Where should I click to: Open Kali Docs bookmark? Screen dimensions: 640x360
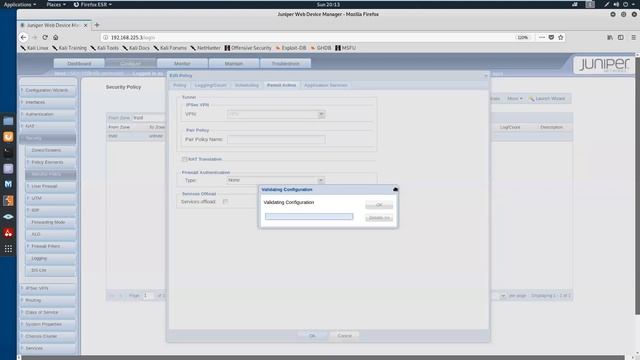point(136,48)
